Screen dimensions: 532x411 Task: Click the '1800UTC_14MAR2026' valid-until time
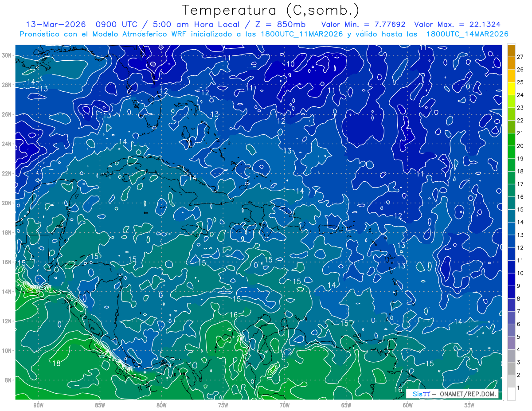tap(467, 34)
